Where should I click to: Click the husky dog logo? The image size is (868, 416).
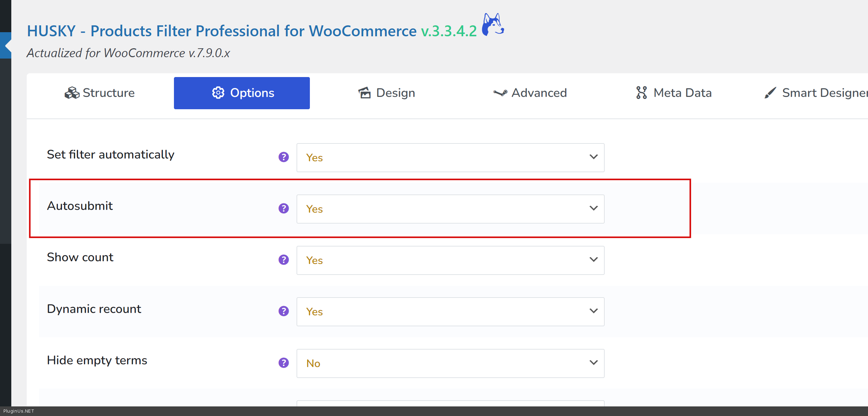(x=493, y=25)
